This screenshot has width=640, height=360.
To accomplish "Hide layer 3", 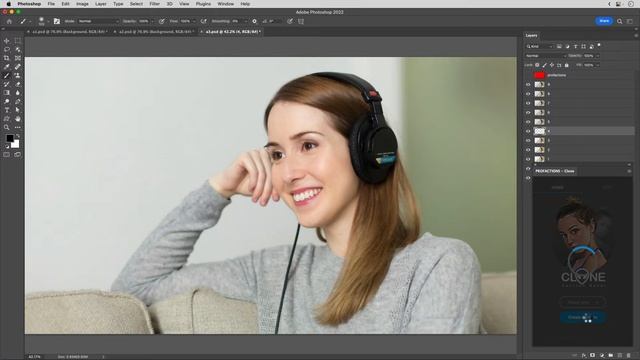I will point(528,141).
